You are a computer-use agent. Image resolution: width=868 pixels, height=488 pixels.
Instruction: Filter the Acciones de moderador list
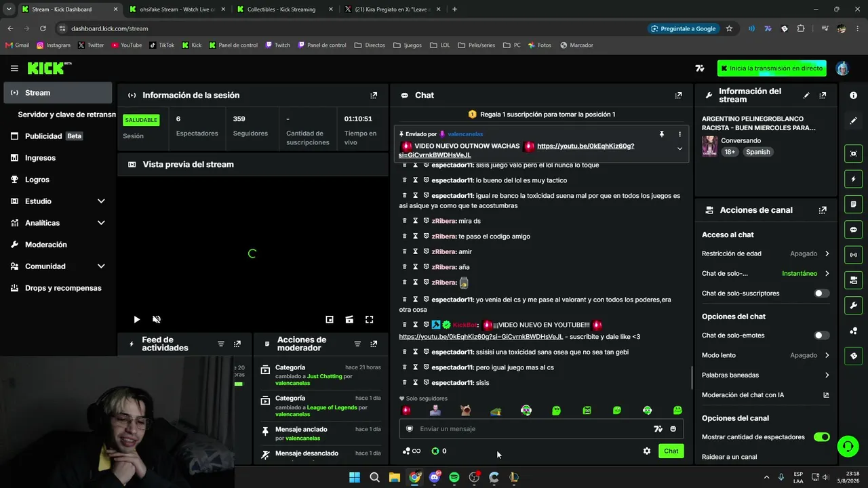coord(357,344)
